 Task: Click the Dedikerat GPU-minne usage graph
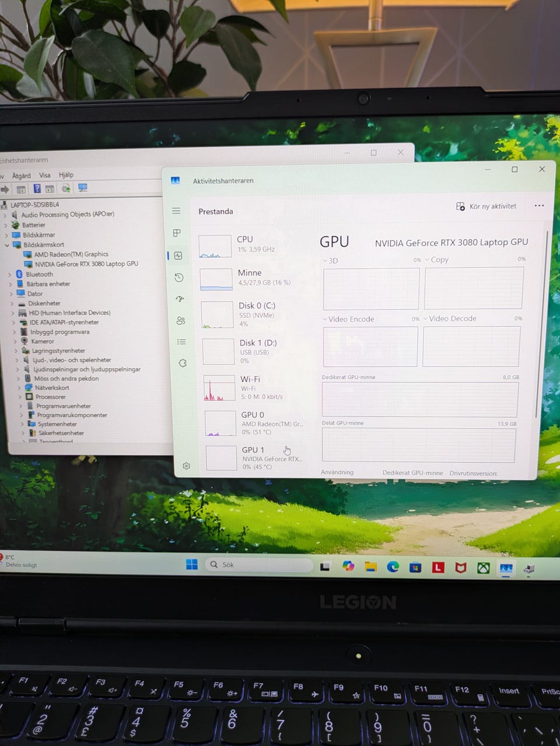click(420, 400)
